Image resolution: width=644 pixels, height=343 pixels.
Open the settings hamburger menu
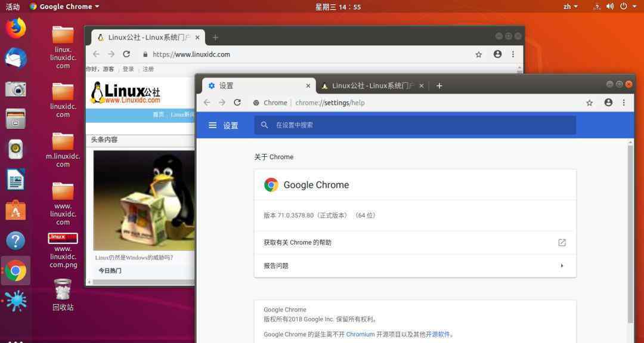click(x=212, y=125)
